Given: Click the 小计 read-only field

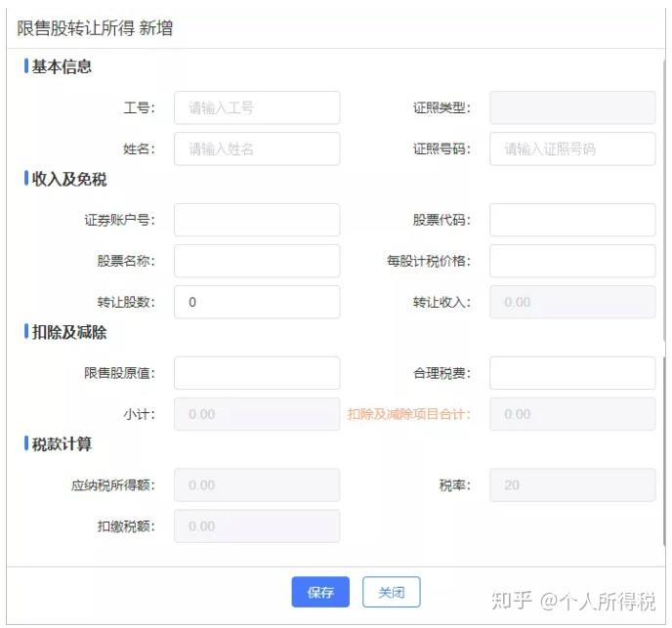Looking at the screenshot, I should click(x=257, y=414).
